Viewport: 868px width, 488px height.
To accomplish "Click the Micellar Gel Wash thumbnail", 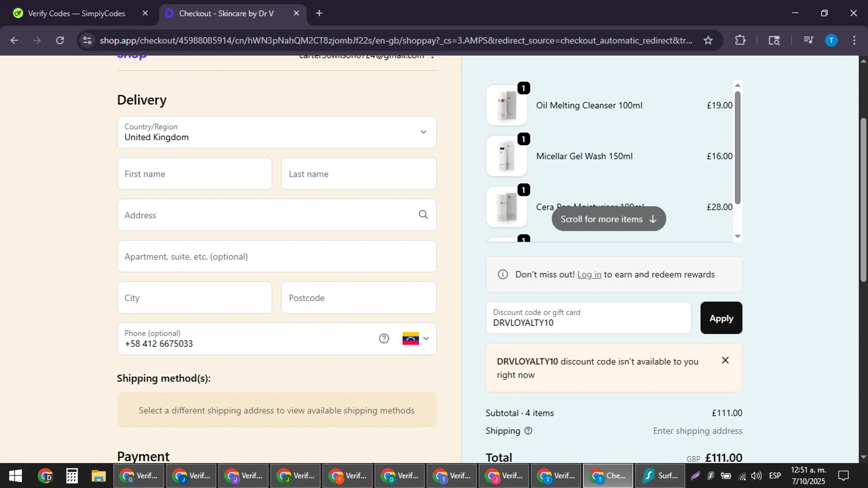I will (x=506, y=156).
